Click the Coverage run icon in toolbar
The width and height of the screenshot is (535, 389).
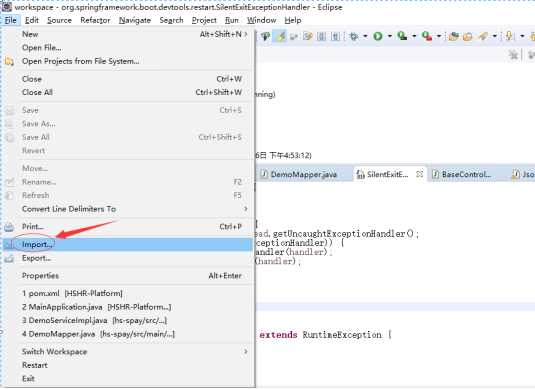tap(402, 36)
